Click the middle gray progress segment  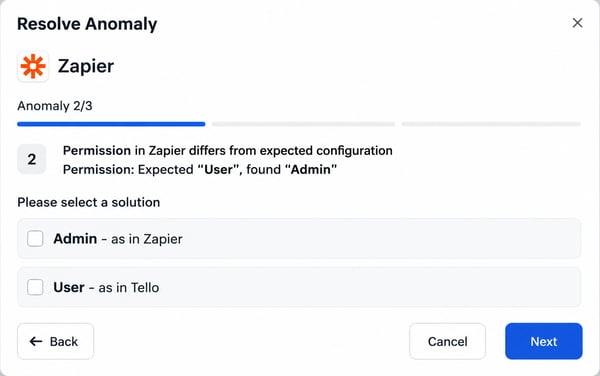(303, 124)
